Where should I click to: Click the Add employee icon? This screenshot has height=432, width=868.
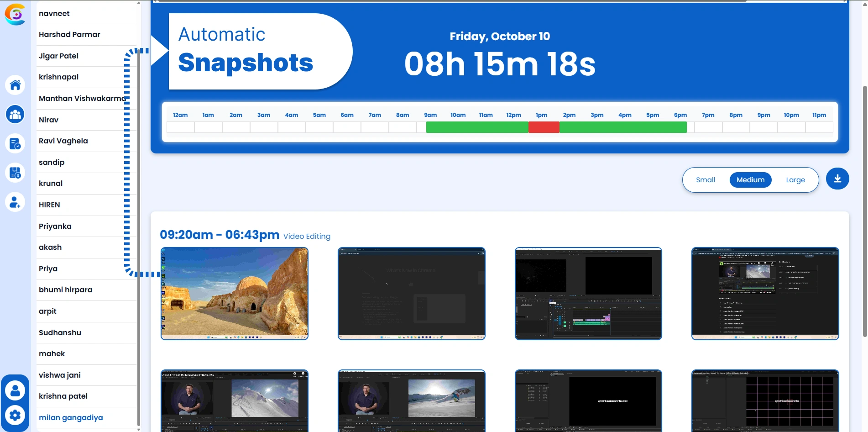[x=15, y=202]
